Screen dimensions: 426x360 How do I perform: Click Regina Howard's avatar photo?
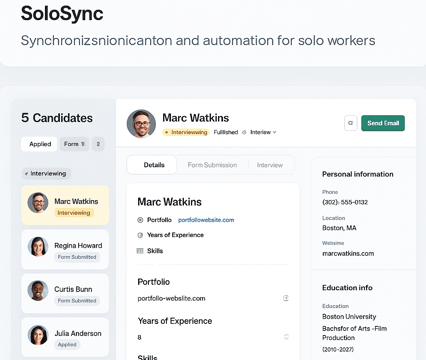[38, 247]
